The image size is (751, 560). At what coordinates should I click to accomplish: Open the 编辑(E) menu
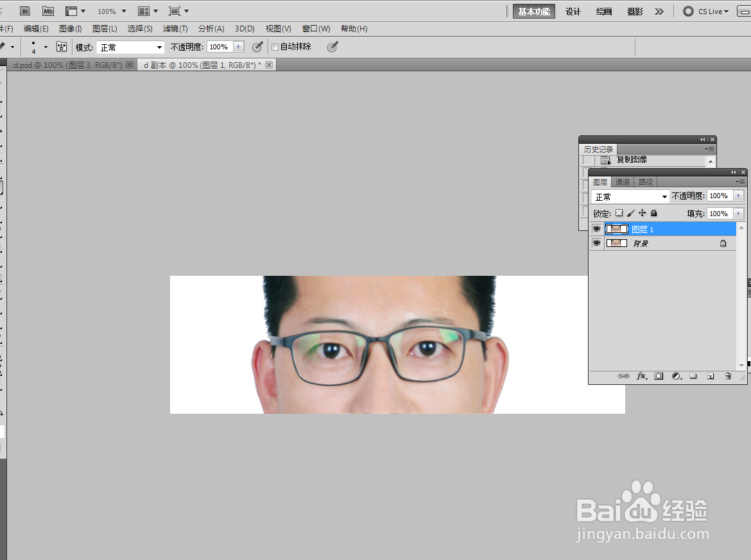36,29
